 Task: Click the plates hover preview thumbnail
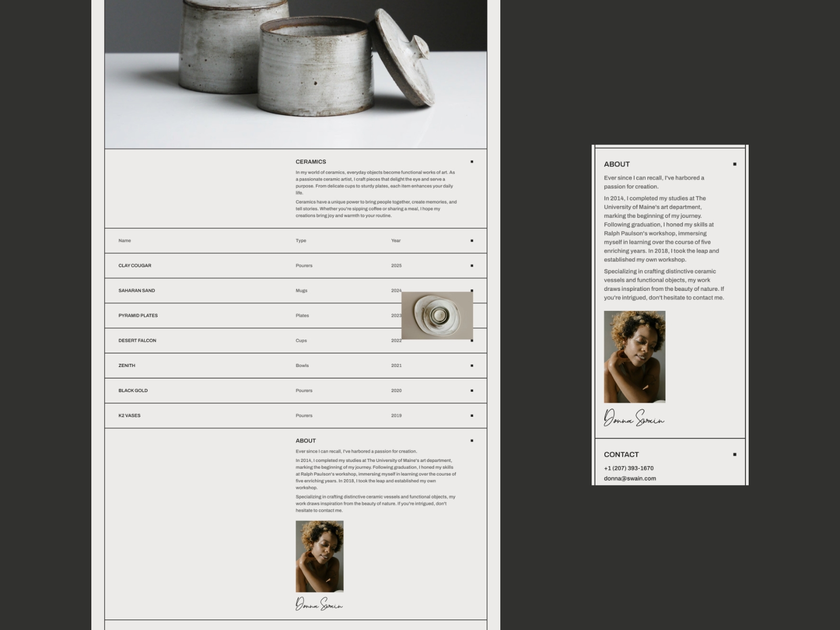click(437, 316)
